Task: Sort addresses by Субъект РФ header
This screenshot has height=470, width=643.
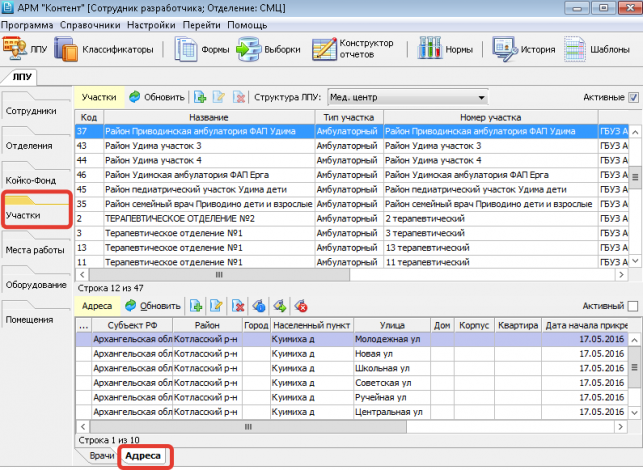Action: tap(132, 325)
